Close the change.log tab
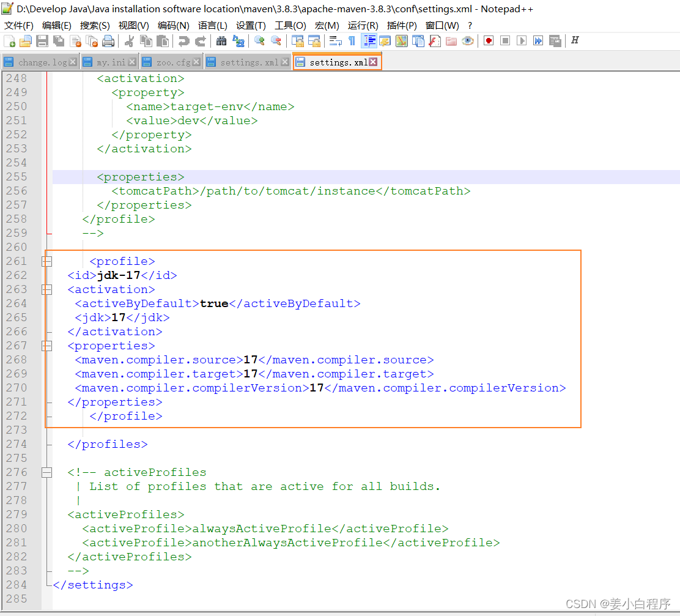 (73, 62)
